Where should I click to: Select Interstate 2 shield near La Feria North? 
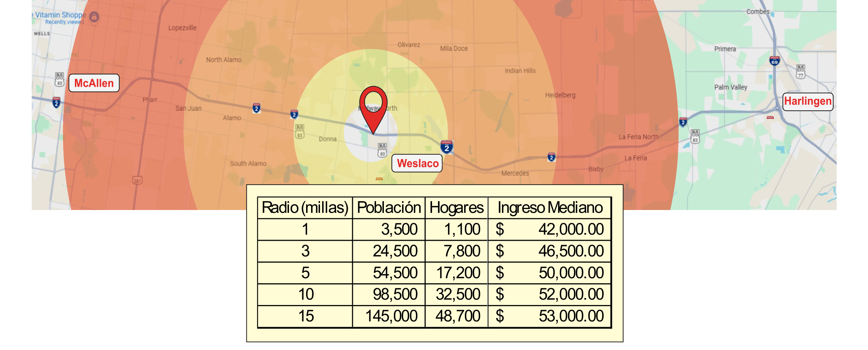tap(683, 122)
